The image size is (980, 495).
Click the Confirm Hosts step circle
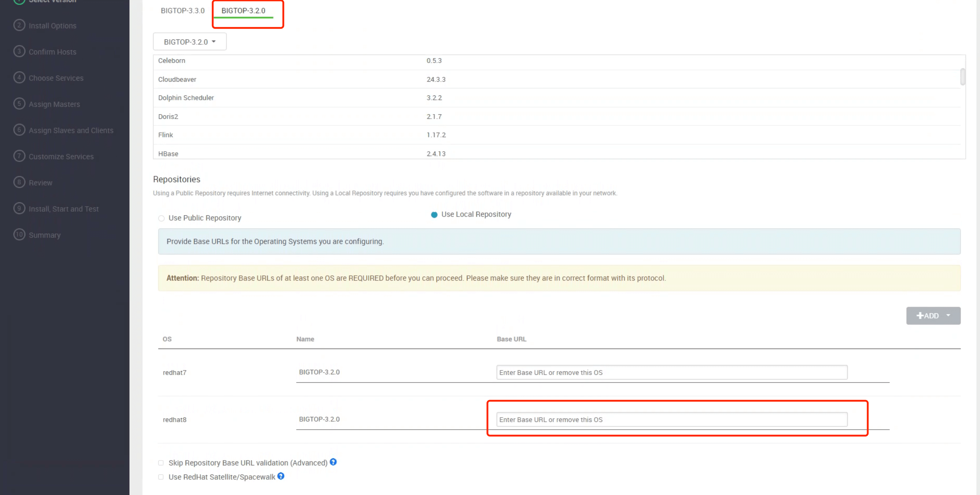(x=19, y=51)
